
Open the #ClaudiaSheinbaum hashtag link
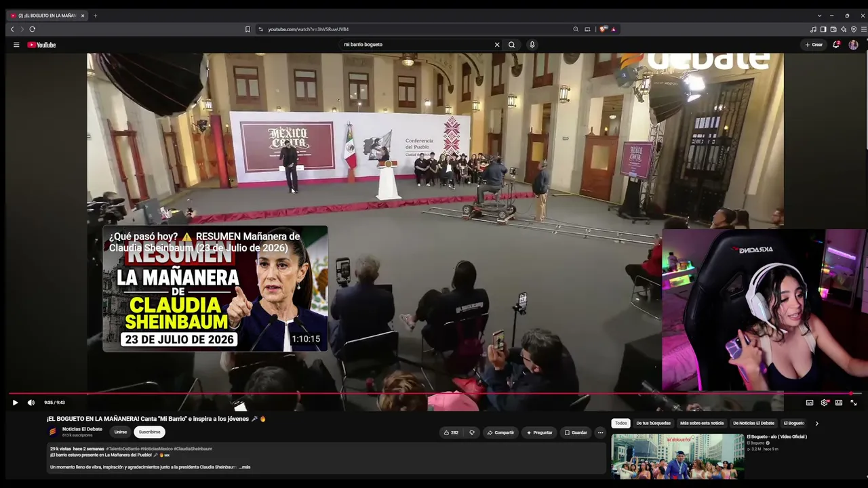193,449
